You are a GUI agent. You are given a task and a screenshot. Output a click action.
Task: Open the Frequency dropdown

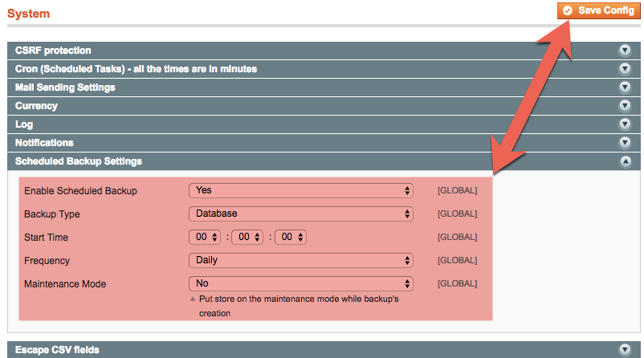[300, 260]
